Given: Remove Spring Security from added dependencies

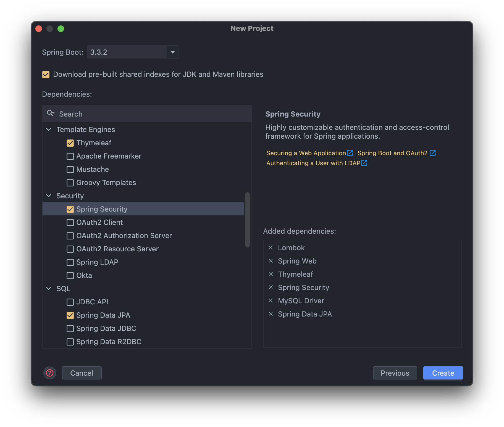Looking at the screenshot, I should point(271,287).
